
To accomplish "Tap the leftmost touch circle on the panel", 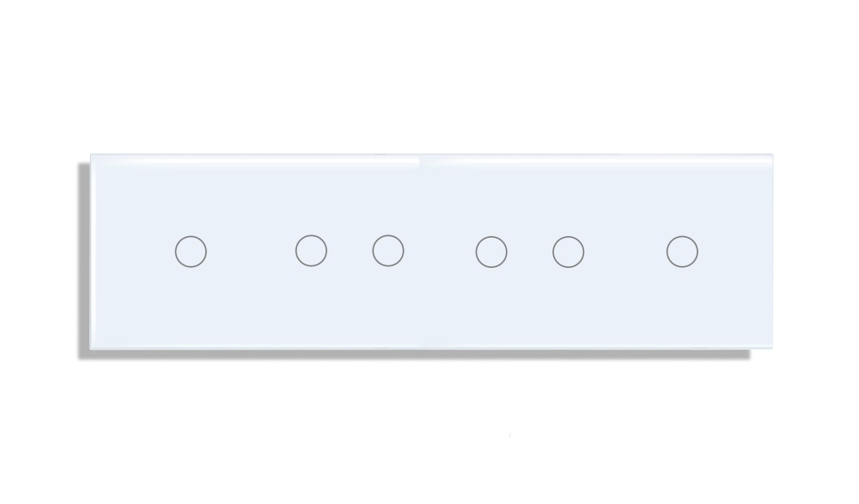I will (x=191, y=252).
